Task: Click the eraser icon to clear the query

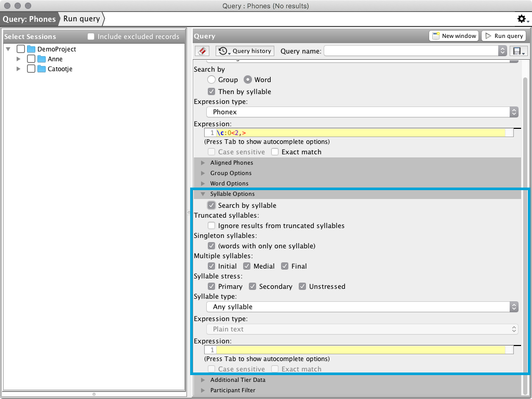Action: click(202, 51)
